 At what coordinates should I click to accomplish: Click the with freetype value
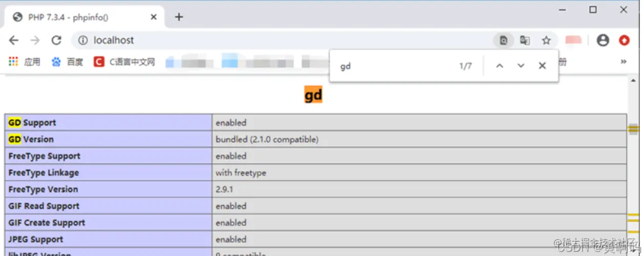(241, 173)
